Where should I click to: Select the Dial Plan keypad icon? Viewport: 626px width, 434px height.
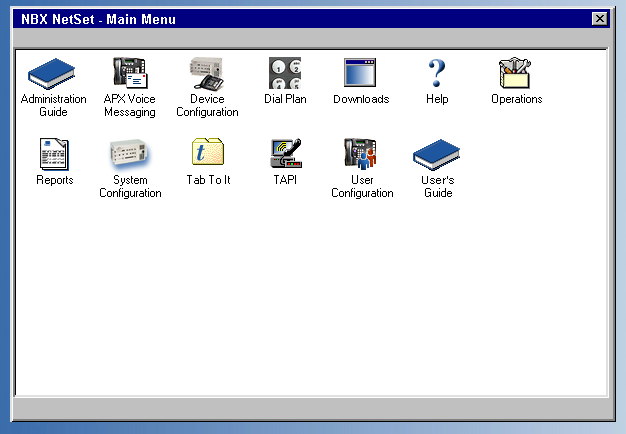[285, 73]
